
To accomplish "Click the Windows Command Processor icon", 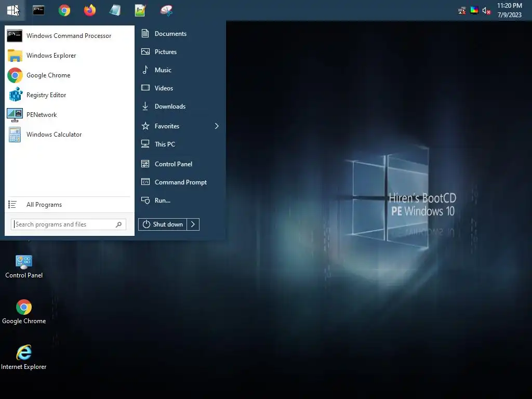I will tap(15, 36).
